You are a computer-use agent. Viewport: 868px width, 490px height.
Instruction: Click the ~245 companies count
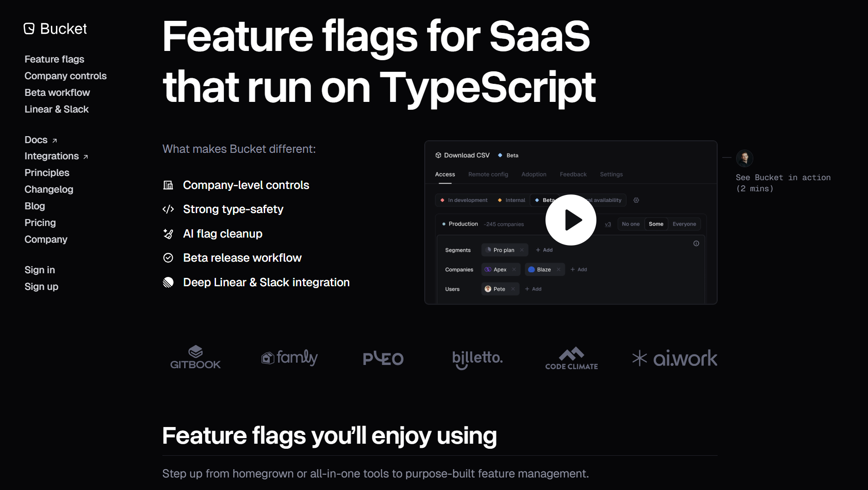point(503,224)
